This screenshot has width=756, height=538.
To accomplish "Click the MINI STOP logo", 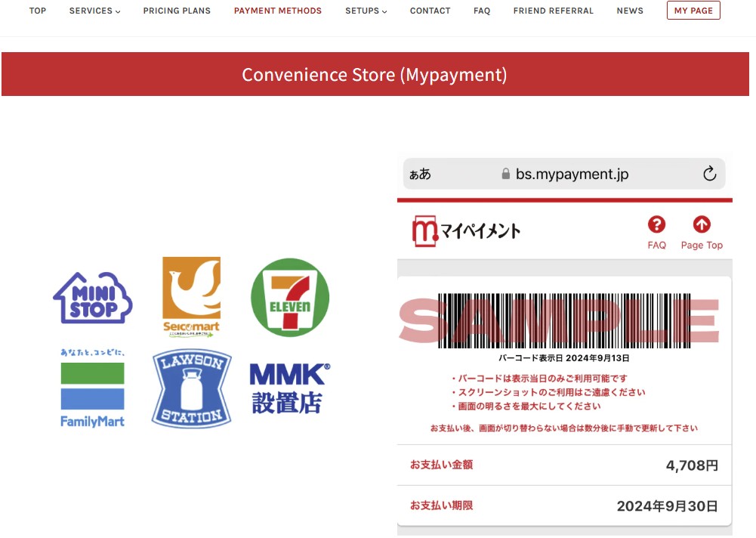I will (93, 298).
